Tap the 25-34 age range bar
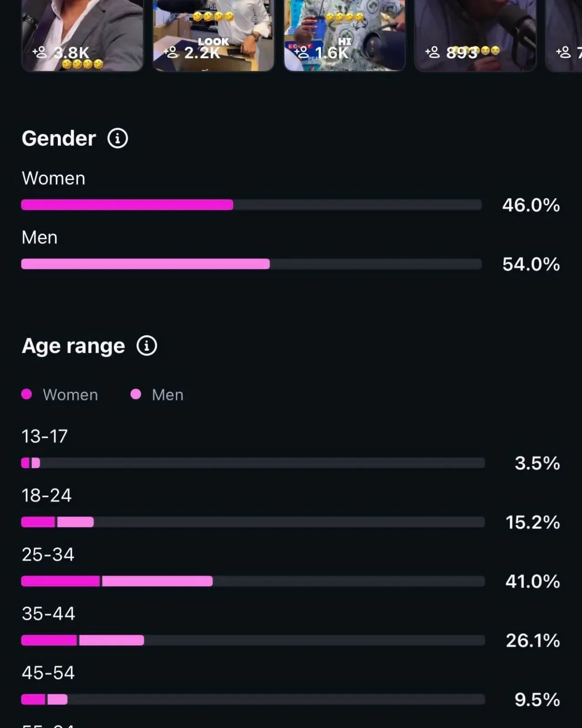The height and width of the screenshot is (728, 582). (253, 581)
